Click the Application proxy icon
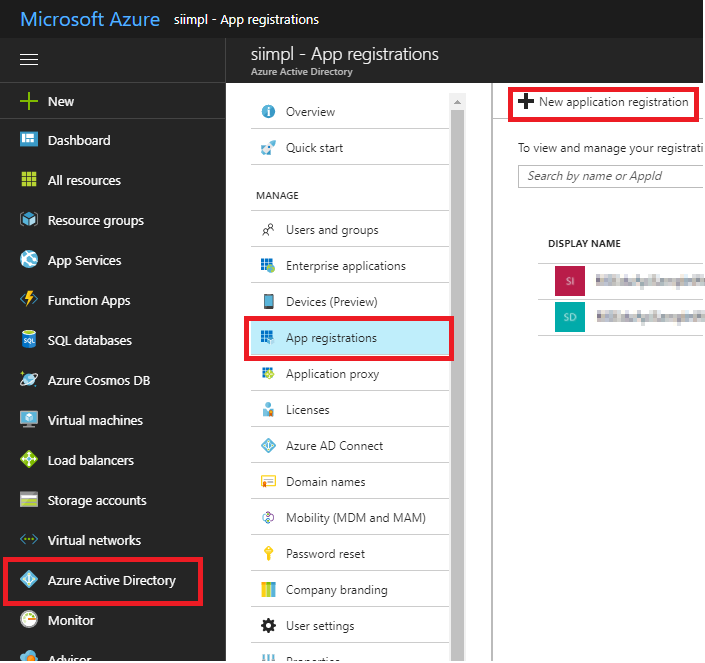Screen dimensions: 705x663 coord(268,373)
